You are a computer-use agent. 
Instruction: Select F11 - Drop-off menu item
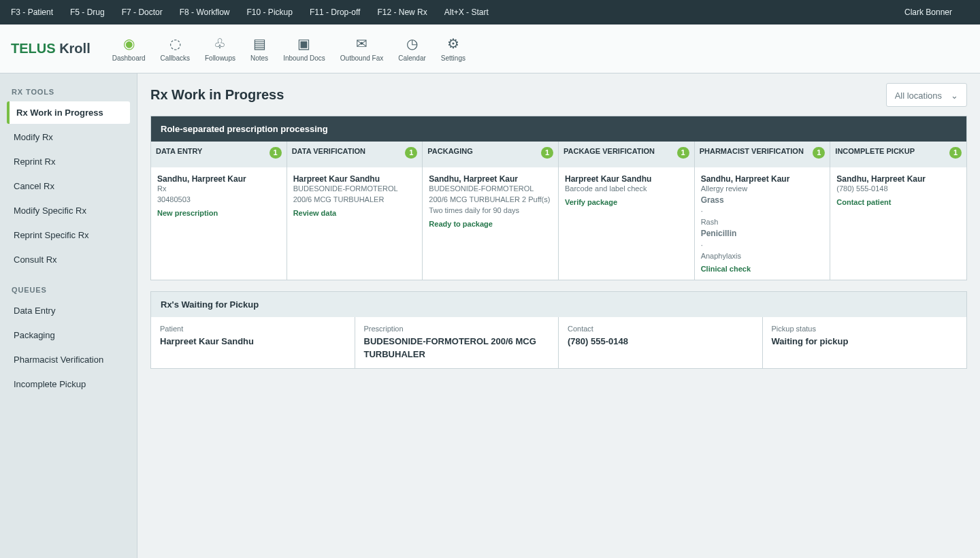click(335, 12)
